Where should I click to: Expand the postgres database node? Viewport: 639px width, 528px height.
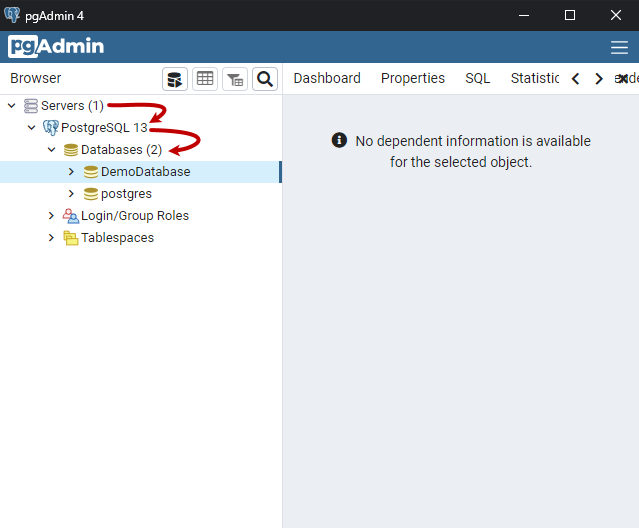(x=71, y=194)
